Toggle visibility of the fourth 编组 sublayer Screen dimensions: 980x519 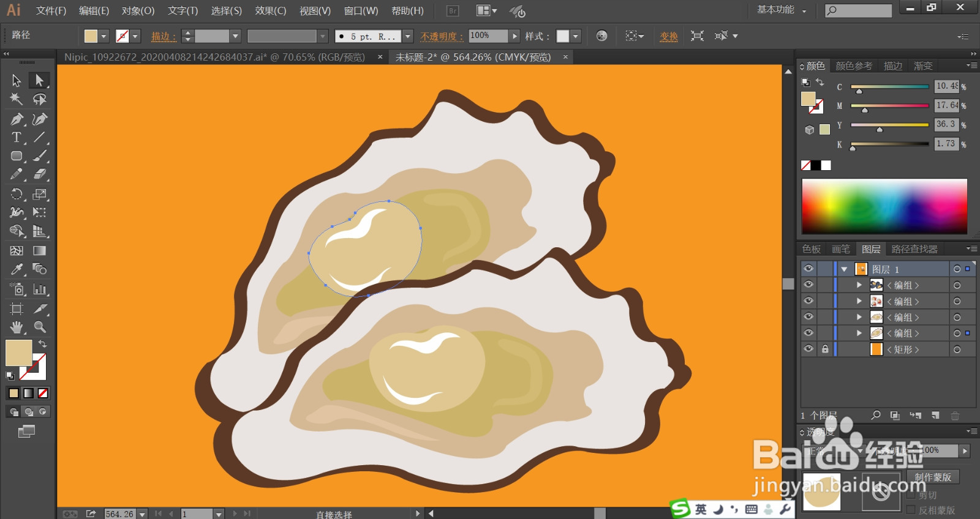coord(809,332)
